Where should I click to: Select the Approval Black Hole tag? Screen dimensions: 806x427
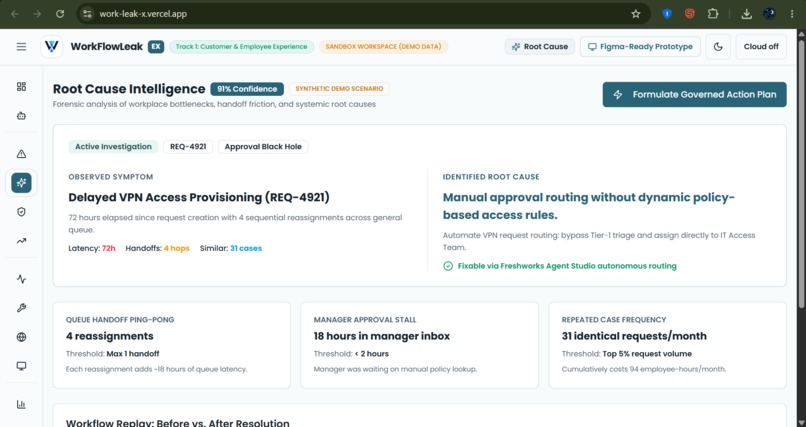tap(263, 146)
